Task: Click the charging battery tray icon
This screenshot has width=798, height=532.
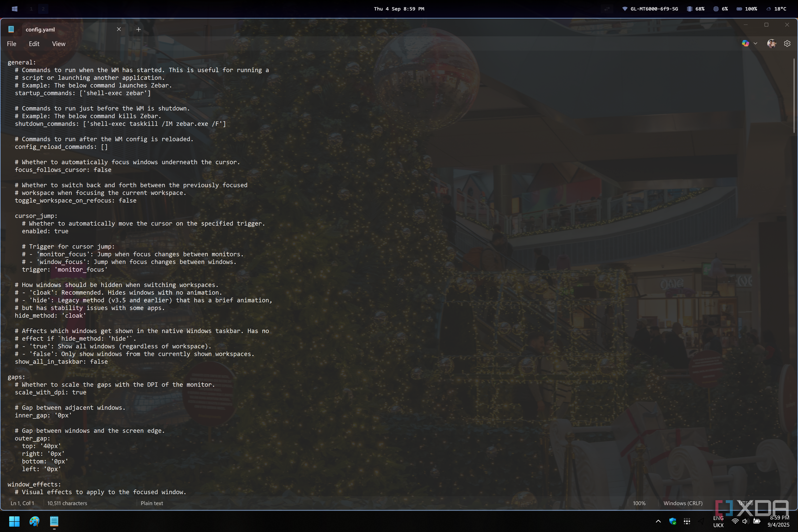Action: click(x=757, y=521)
